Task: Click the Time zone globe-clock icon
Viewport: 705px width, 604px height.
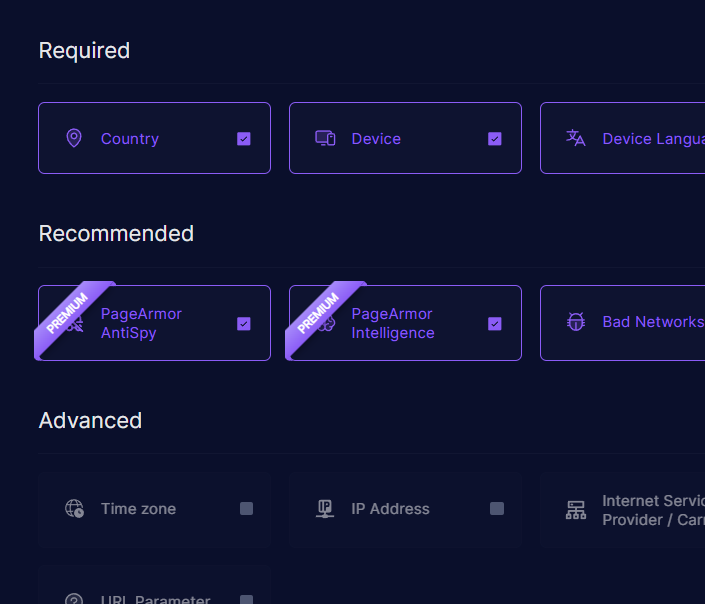Action: click(74, 509)
